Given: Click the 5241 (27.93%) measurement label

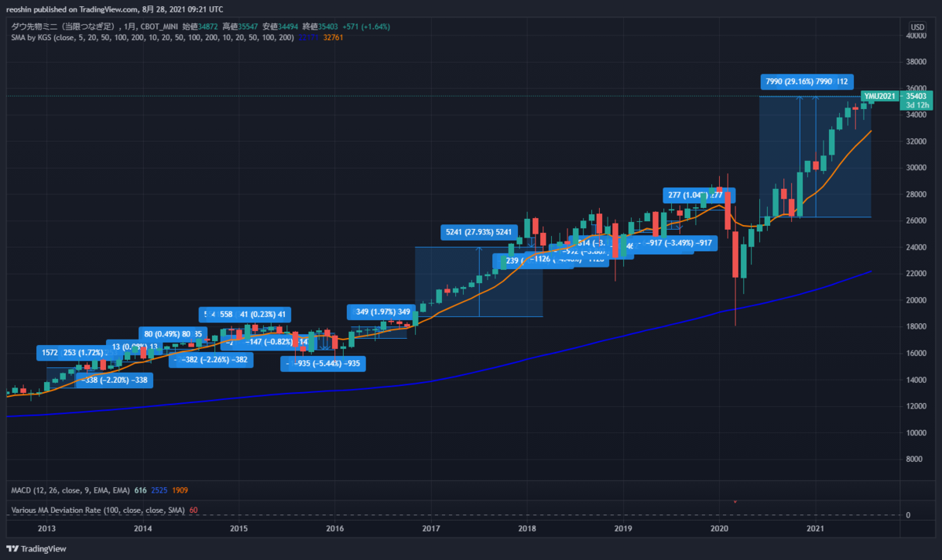Looking at the screenshot, I should coord(480,231).
